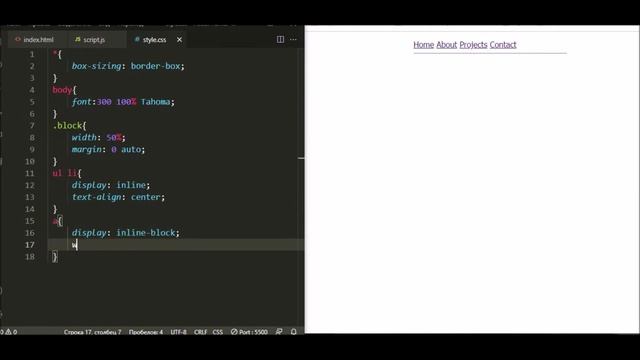Open the feedback icon in status bar
640x360 pixels.
[279, 332]
